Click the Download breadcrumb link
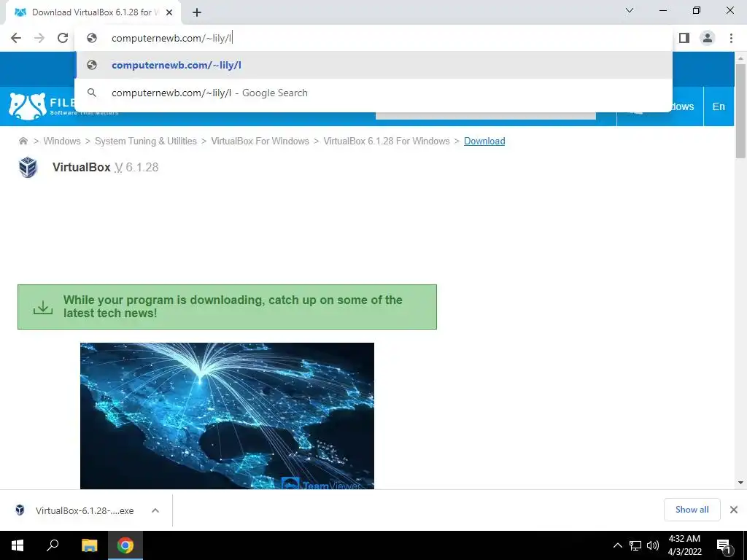Image resolution: width=747 pixels, height=560 pixels. 484,141
